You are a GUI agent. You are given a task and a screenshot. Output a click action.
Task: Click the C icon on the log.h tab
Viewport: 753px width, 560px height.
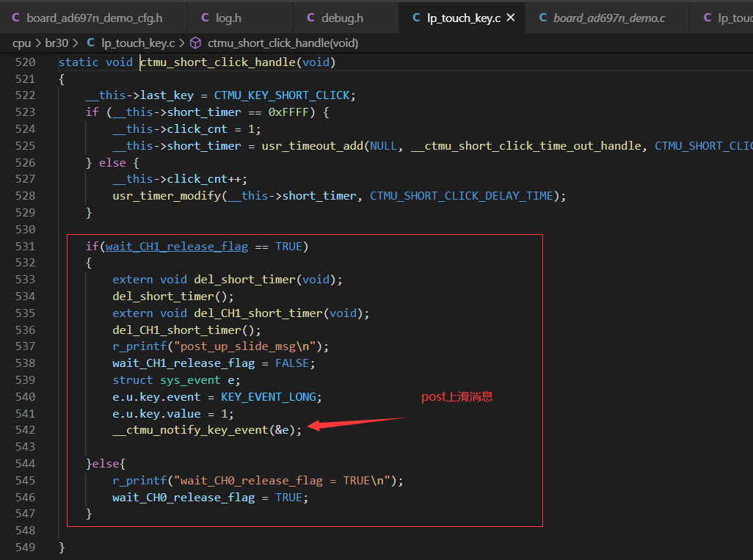[x=205, y=18]
